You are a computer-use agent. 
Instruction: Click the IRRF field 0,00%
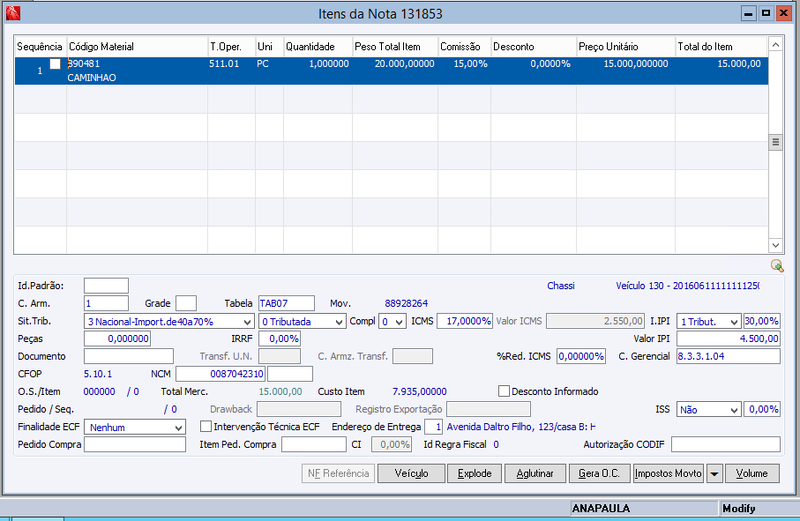280,339
